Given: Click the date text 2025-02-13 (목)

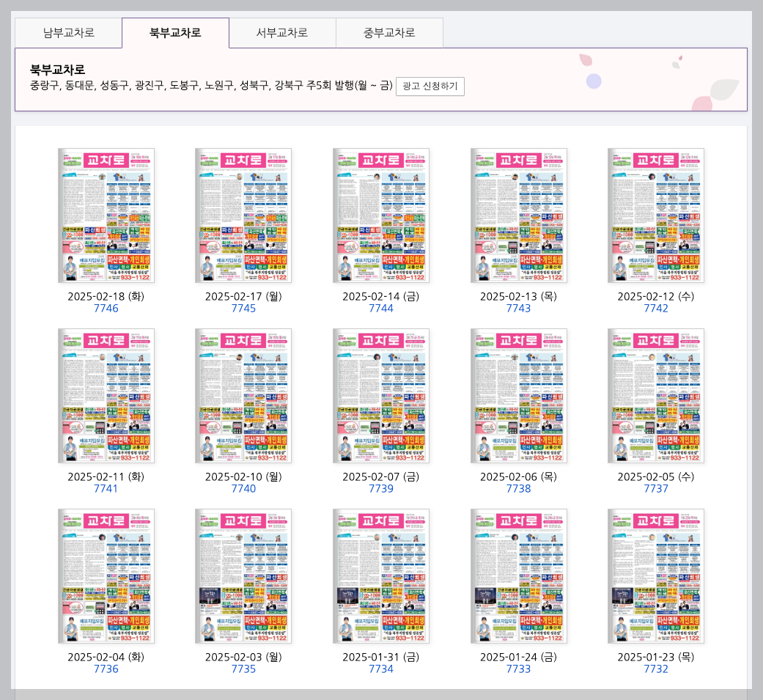Looking at the screenshot, I should click(x=519, y=296).
